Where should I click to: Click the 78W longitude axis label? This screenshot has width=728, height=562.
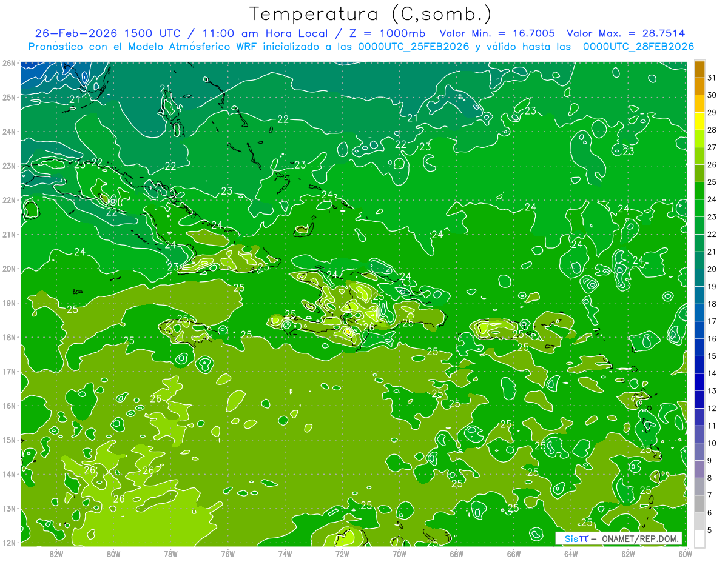click(170, 553)
